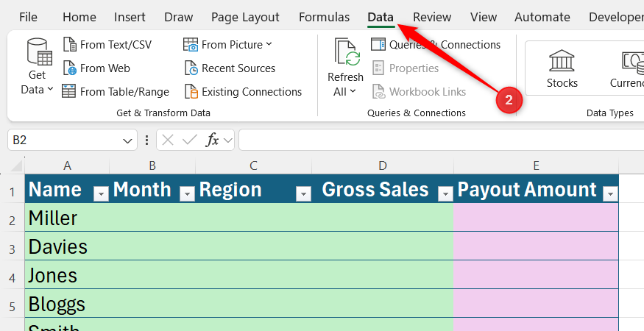This screenshot has width=644, height=331.
Task: Select column E header
Action: pyautogui.click(x=536, y=166)
